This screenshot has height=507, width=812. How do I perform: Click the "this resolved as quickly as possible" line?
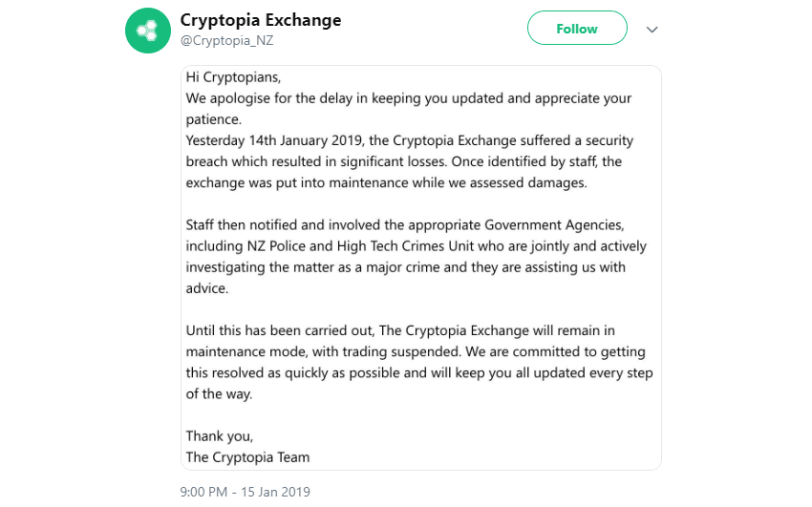[x=419, y=372]
